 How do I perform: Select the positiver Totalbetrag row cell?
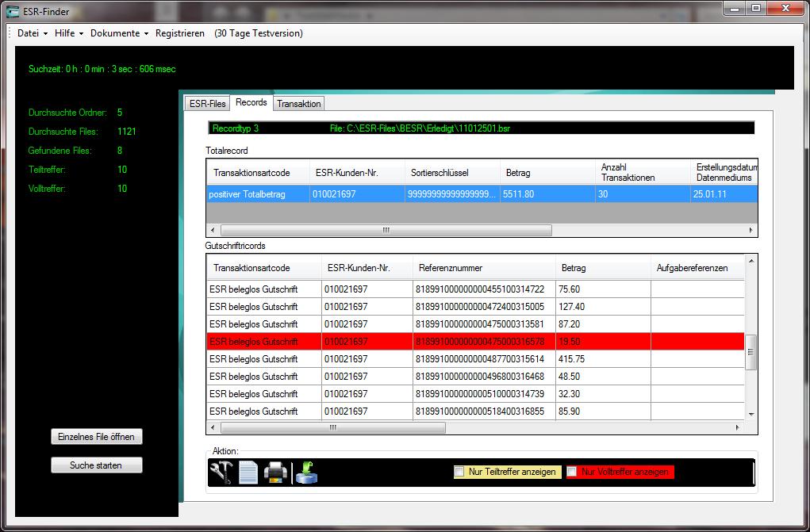(258, 194)
